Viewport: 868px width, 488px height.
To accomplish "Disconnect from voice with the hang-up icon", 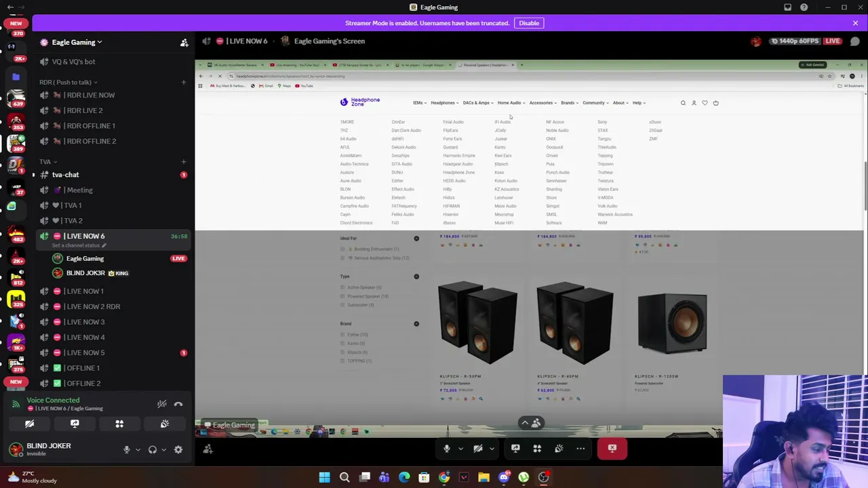I will tap(178, 404).
